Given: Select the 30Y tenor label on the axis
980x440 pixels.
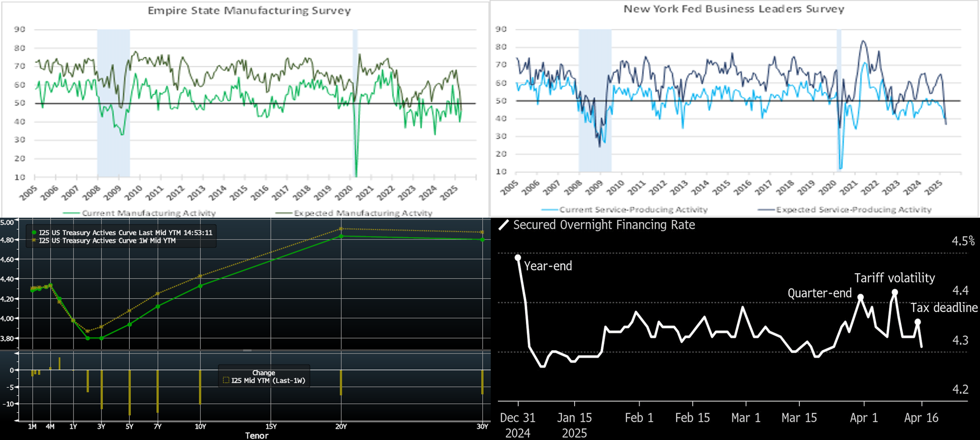Looking at the screenshot, I should click(x=482, y=427).
